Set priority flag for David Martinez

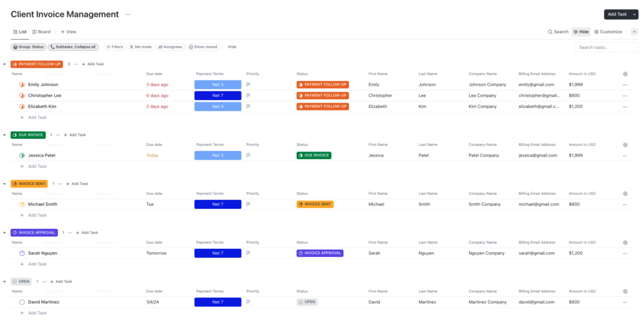pos(248,302)
